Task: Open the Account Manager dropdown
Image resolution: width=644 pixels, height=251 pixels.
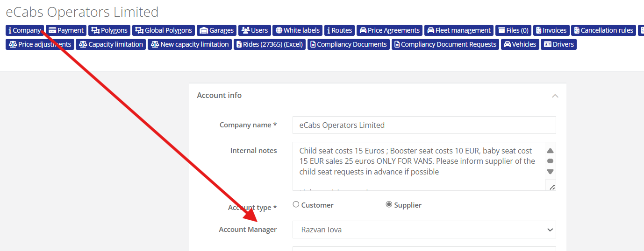Action: pos(424,230)
